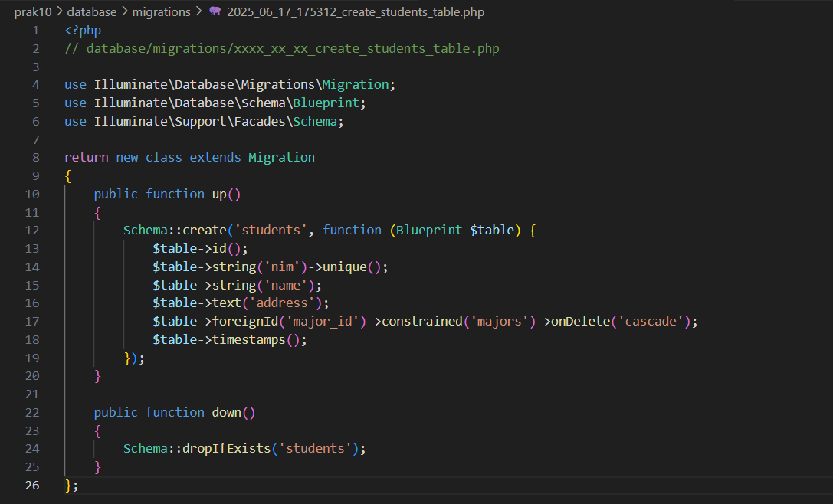Click the dropIfExists method call
This screenshot has height=504, width=833.
[x=227, y=449]
